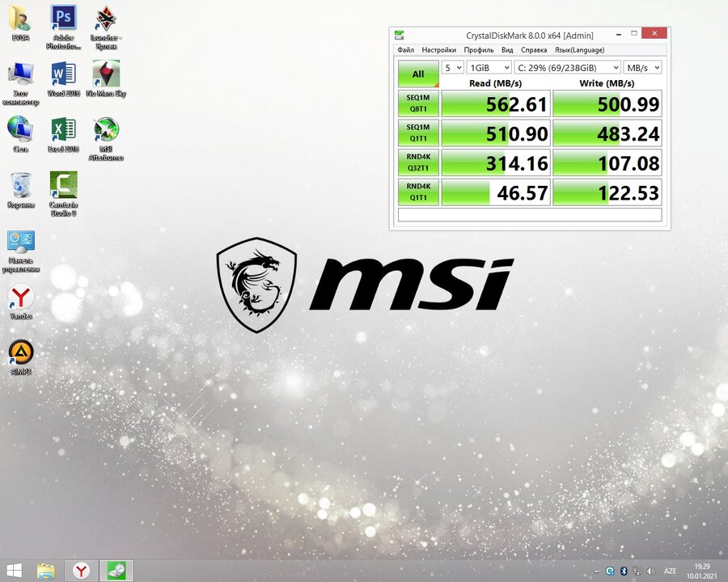
Task: Expand the drive selection dropdown C: 29%
Action: 567,68
